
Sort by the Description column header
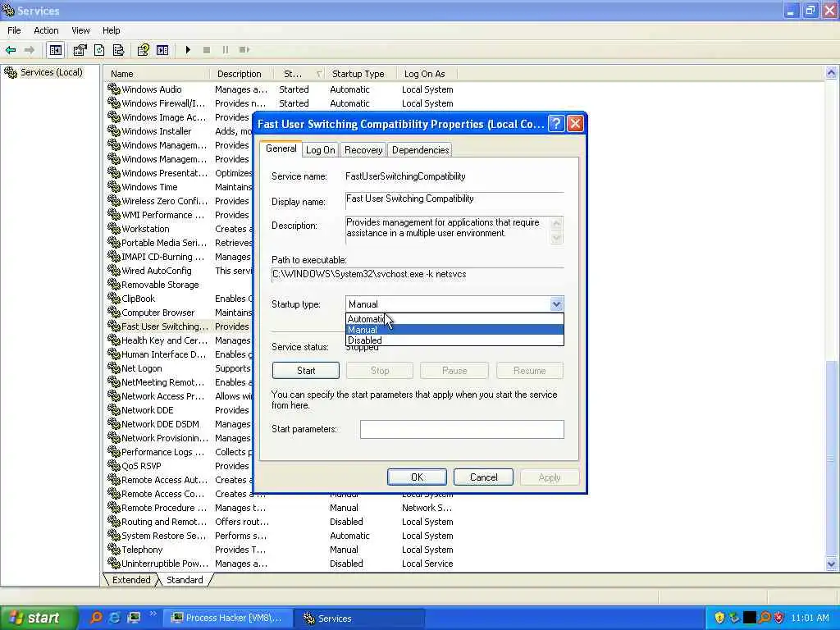pos(241,74)
